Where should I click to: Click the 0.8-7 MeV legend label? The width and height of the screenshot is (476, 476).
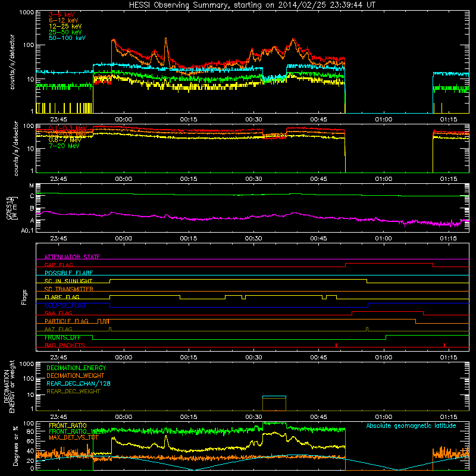coord(65,140)
